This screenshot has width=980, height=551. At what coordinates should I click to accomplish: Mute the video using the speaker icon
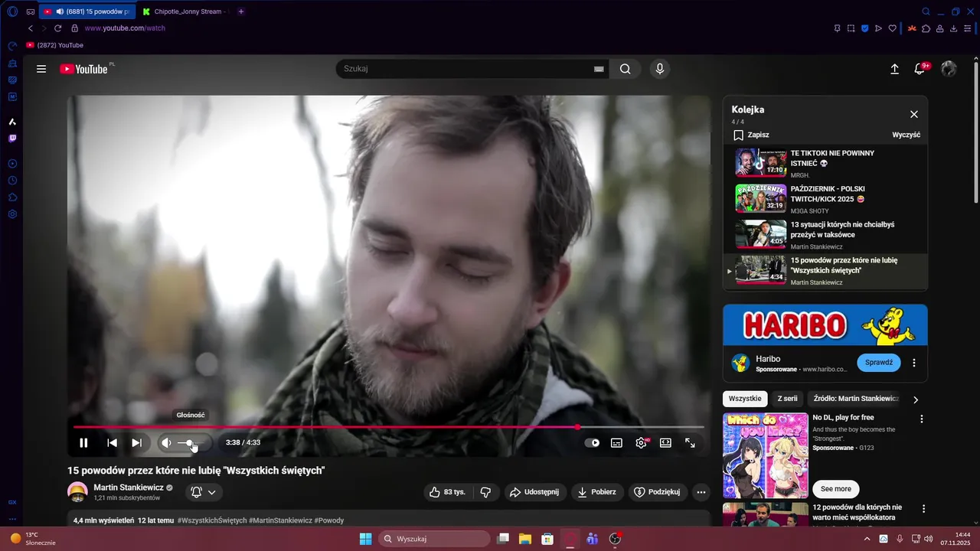tap(166, 442)
